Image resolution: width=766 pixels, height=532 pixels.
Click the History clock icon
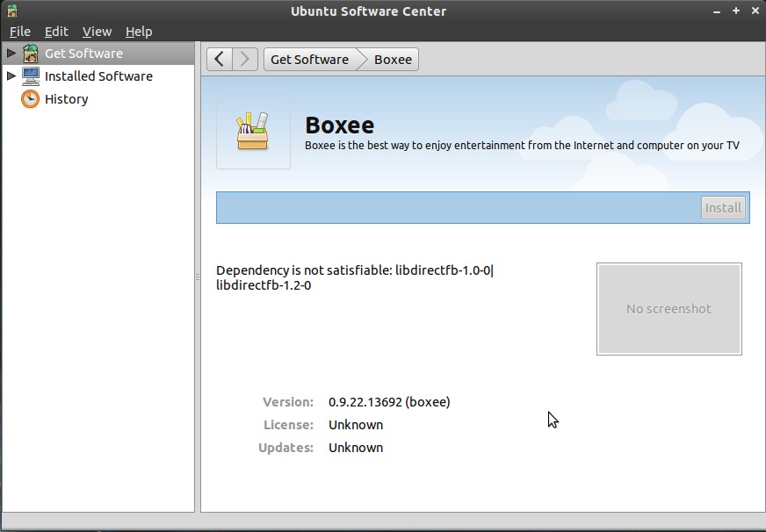click(30, 99)
